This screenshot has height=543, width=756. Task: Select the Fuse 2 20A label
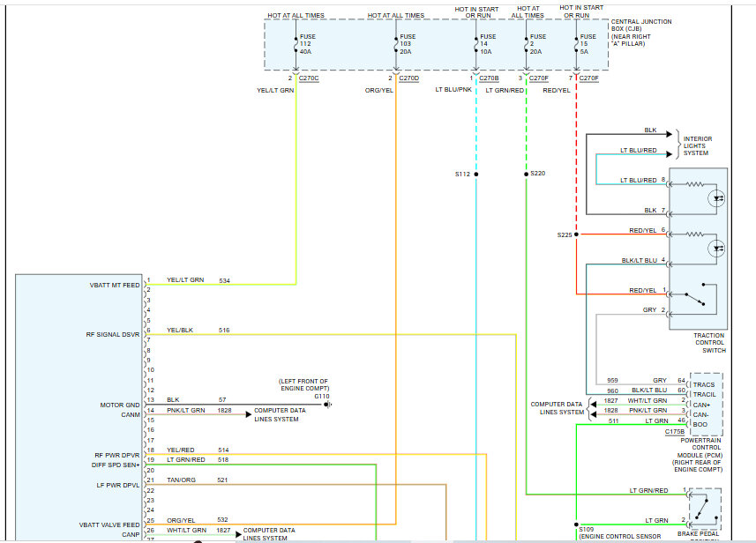pos(537,44)
